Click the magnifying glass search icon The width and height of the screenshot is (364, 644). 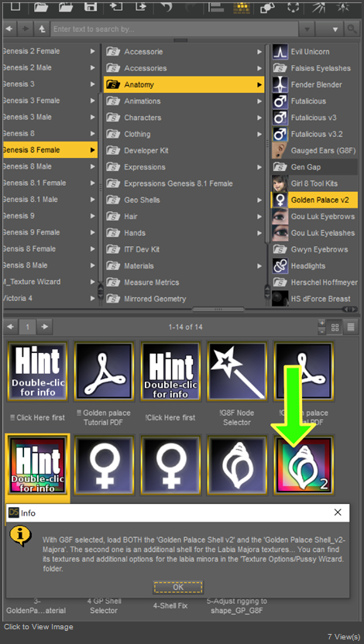click(352, 29)
